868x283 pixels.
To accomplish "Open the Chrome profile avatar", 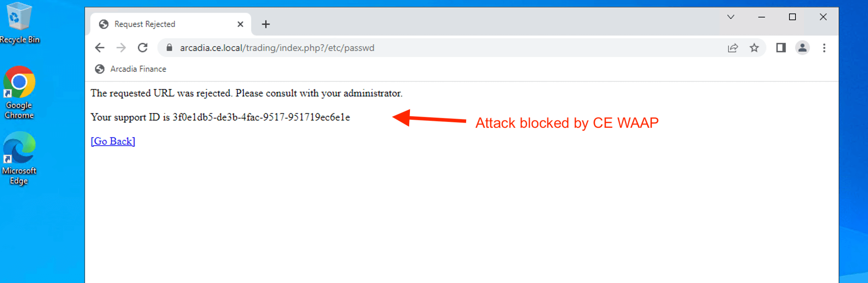I will click(x=802, y=48).
